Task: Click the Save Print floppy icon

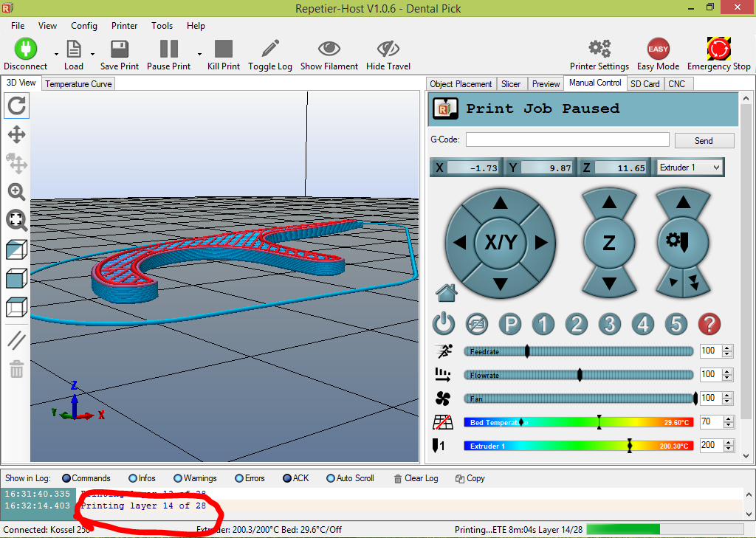Action: (119, 49)
